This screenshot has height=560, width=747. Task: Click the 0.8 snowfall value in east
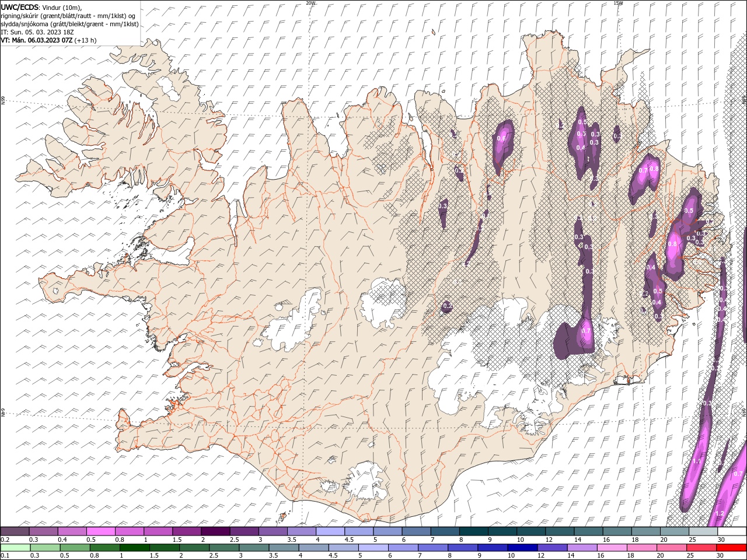[672, 244]
